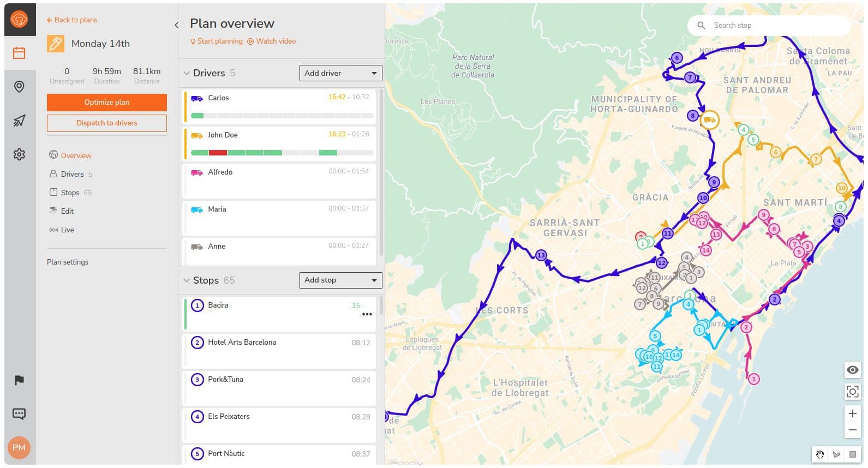The width and height of the screenshot is (868, 468).
Task: Collapse the Drivers section chevron
Action: tap(187, 73)
